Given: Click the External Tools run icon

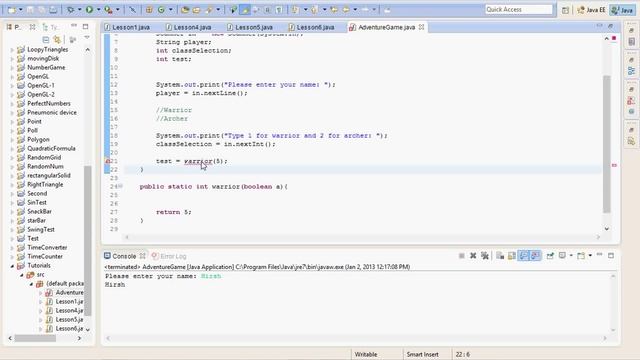Looking at the screenshot, I should coord(108,9).
